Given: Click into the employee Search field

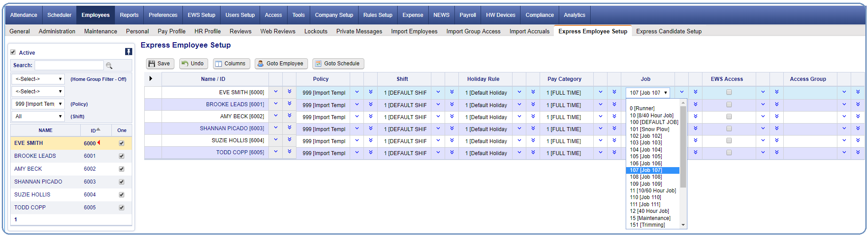Looking at the screenshot, I should [x=69, y=65].
